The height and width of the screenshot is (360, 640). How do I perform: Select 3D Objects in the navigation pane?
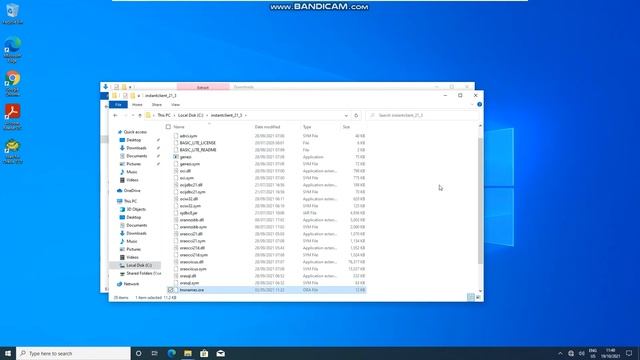(x=136, y=209)
